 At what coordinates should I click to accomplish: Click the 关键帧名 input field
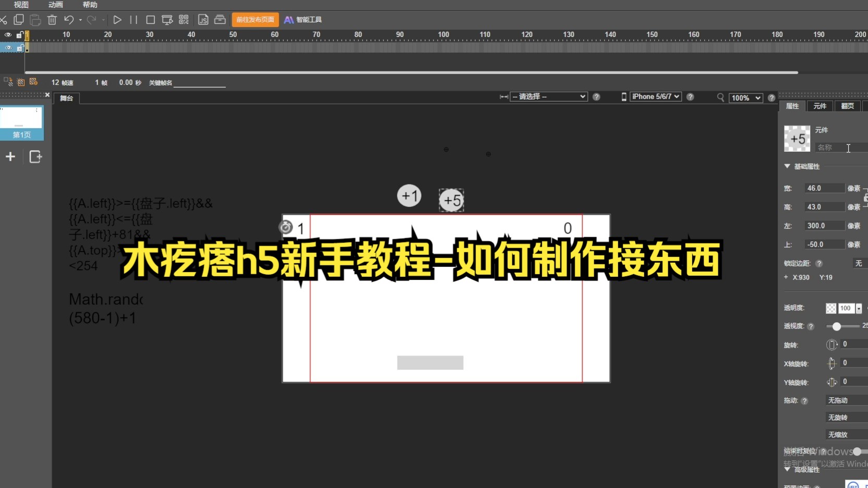(199, 83)
